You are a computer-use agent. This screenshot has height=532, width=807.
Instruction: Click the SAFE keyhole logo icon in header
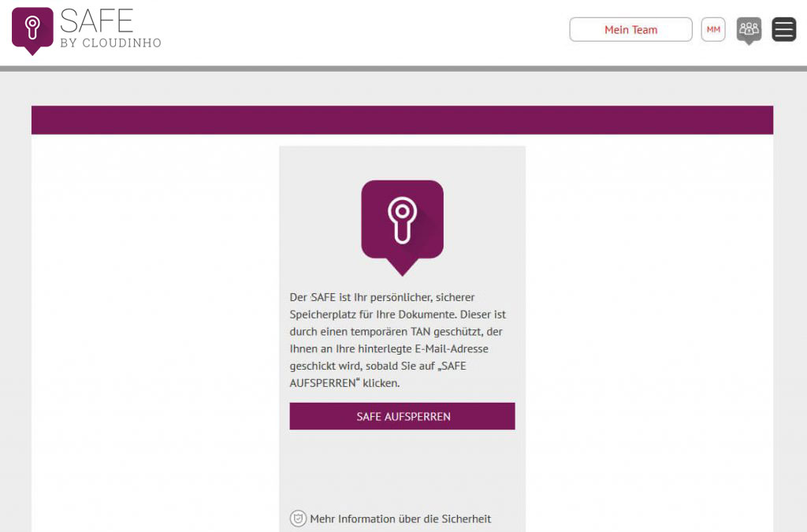pyautogui.click(x=32, y=31)
